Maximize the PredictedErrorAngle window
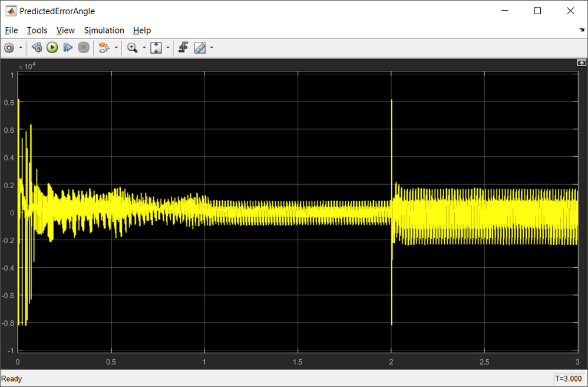Viewport: 588px width, 387px height. point(537,11)
